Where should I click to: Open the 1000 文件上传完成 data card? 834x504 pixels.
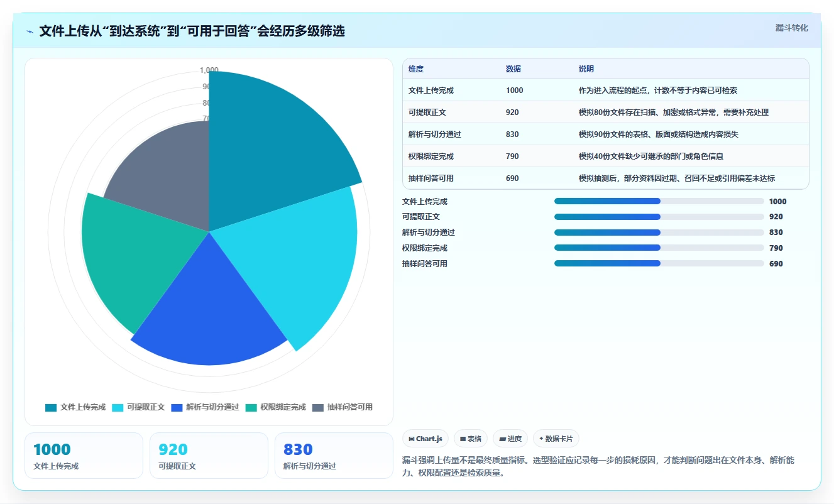coord(84,456)
